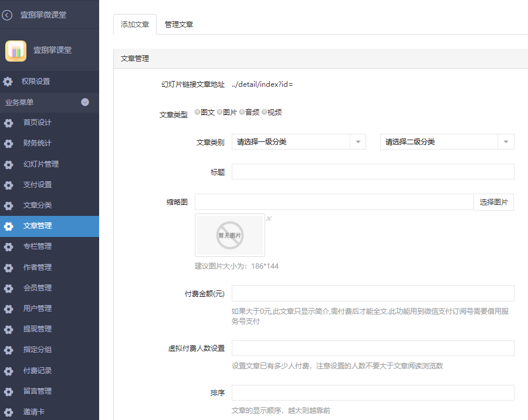This screenshot has height=420, width=528.
Task: Click the 付费金额(元) input field
Action: (373, 293)
